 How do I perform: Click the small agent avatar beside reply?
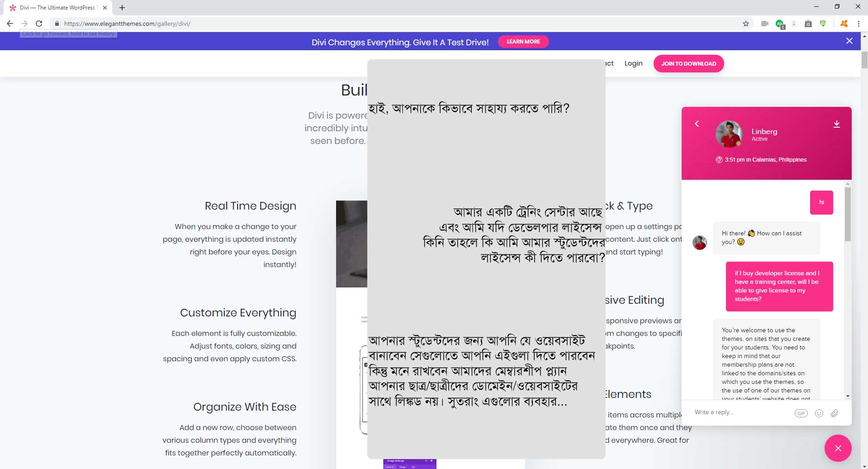pos(699,243)
